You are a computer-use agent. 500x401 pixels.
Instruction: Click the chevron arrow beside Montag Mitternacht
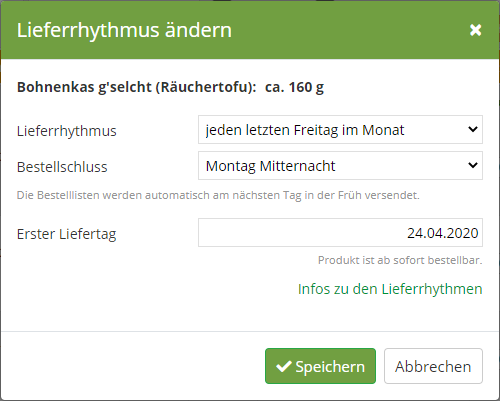pos(473,165)
